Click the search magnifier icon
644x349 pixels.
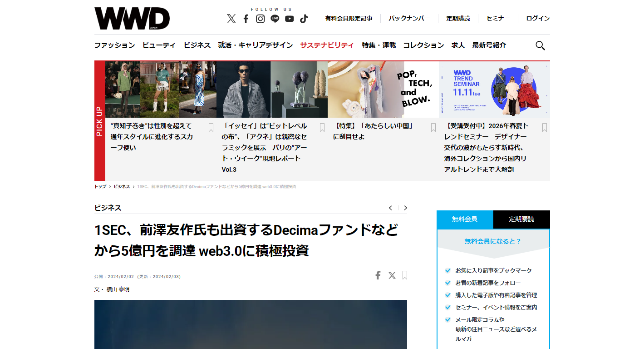click(540, 45)
